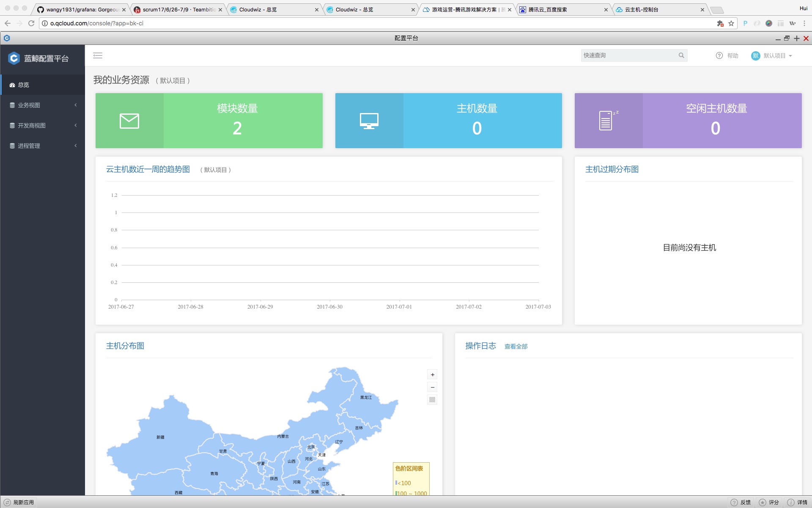
Task: Select 总览 in the sidebar
Action: 24,85
